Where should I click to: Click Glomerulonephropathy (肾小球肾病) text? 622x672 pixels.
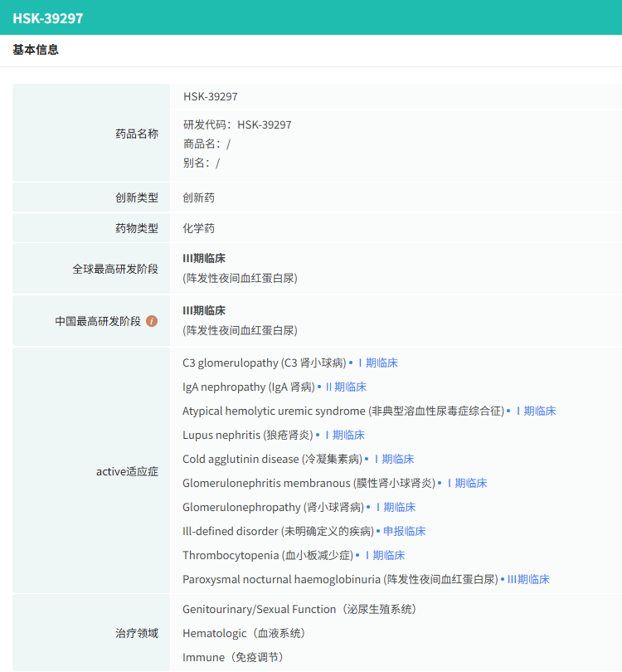274,507
